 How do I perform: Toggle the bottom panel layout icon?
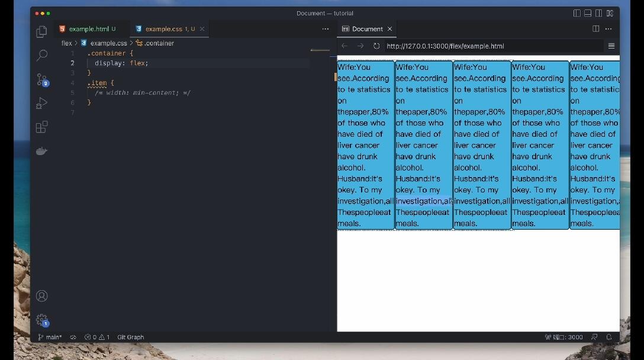tap(588, 13)
